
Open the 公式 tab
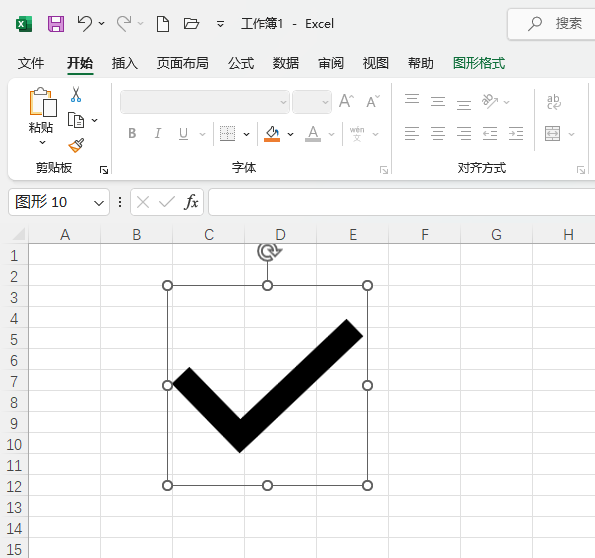[x=241, y=63]
